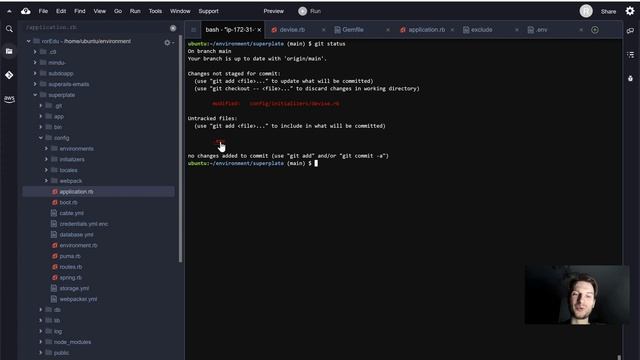Open the Source Control git panel icon
640x360 pixels.
[9, 75]
